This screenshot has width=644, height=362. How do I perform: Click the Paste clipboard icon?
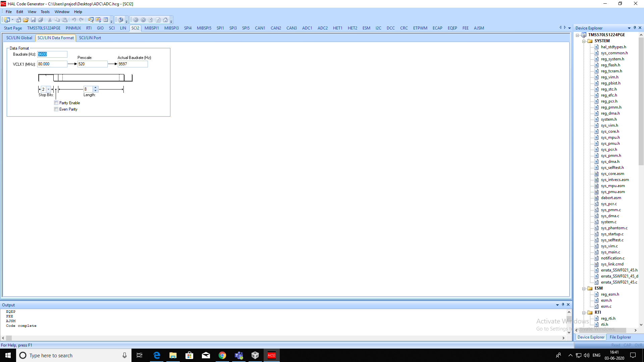coord(65,20)
